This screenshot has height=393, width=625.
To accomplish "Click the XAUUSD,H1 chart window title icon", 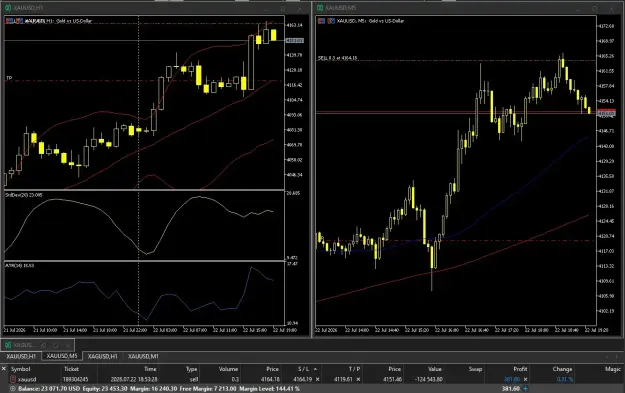I will click(8, 8).
